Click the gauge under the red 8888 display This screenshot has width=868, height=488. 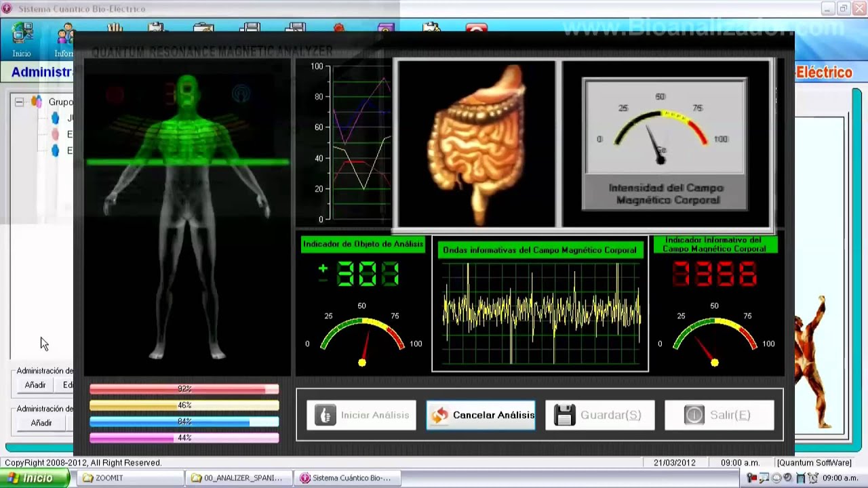pos(715,335)
